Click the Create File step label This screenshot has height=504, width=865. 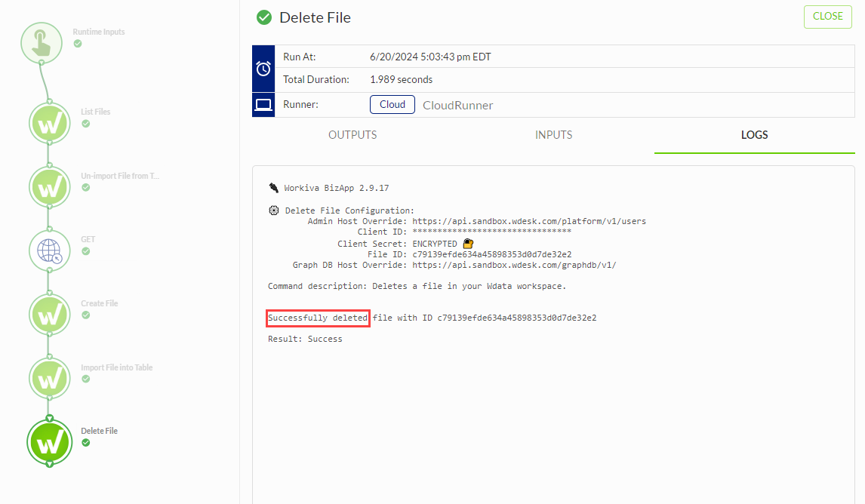click(100, 303)
